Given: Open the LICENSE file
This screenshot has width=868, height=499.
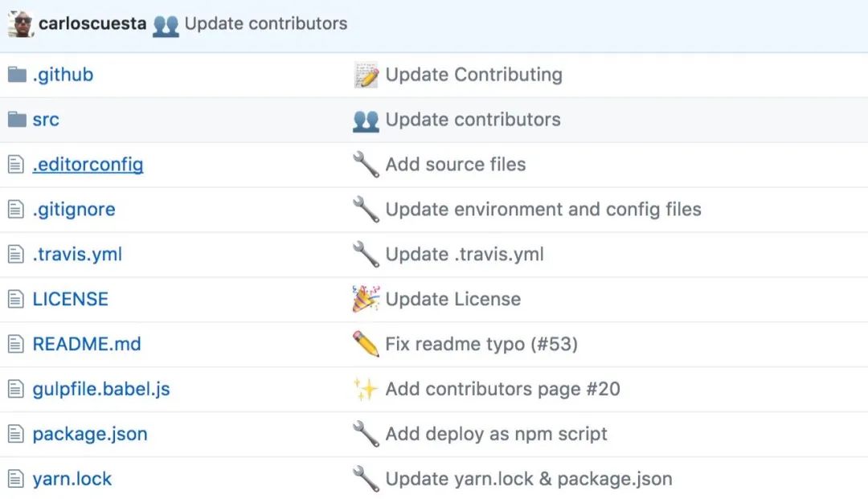Looking at the screenshot, I should 70,298.
